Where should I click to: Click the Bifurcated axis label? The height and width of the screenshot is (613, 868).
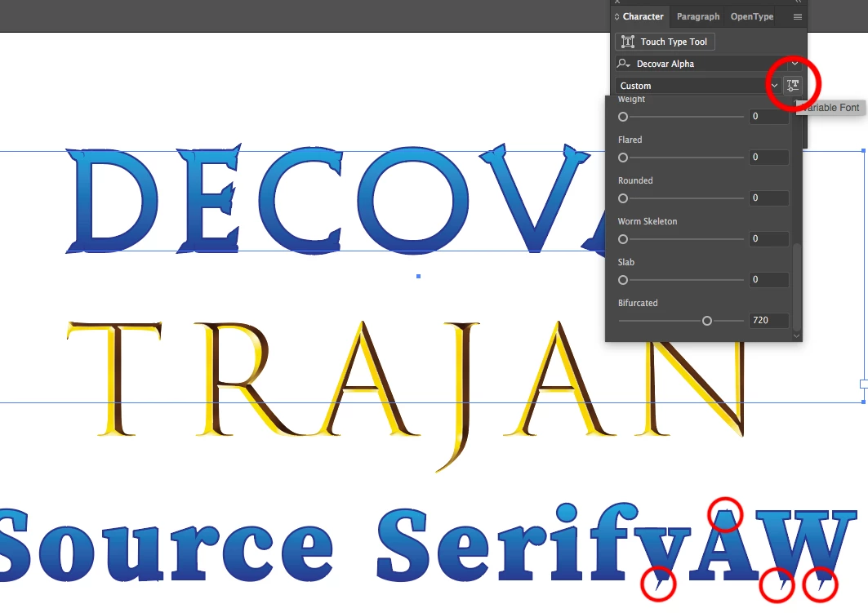(x=638, y=303)
